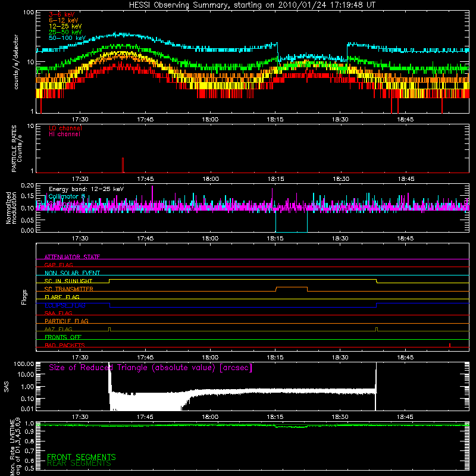Click the 17:45 tick label under the modulation panel
Viewport: 476px width, 476px height.
[x=145, y=239]
